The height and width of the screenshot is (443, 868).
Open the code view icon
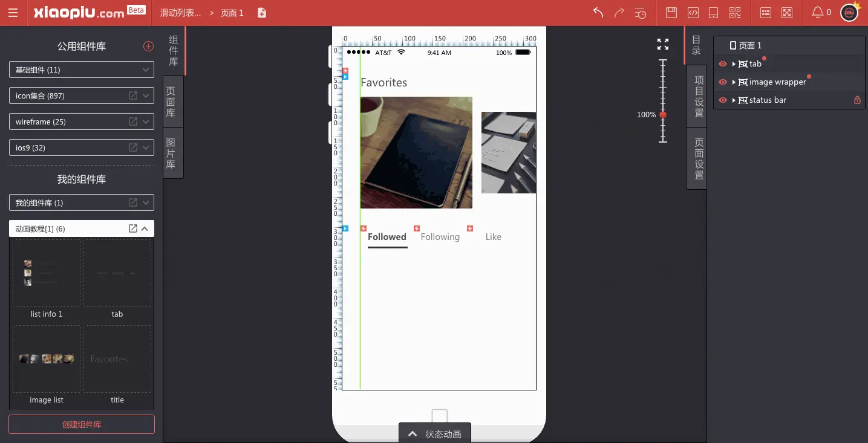693,13
